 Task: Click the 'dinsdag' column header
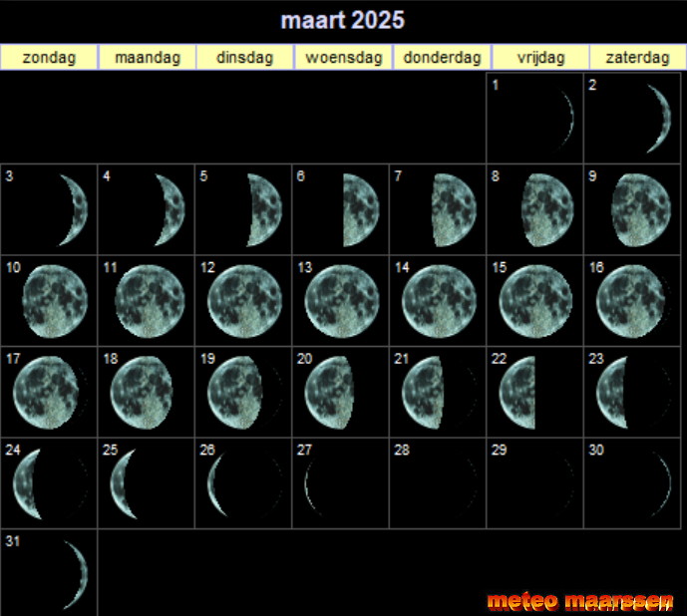pos(245,57)
